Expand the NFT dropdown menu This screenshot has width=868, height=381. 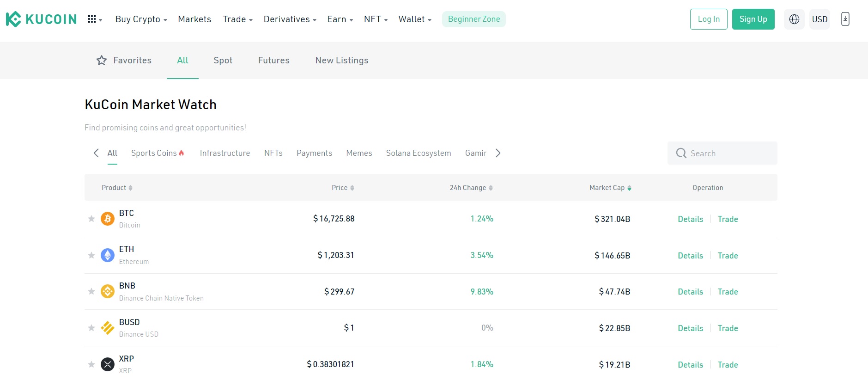pos(376,19)
